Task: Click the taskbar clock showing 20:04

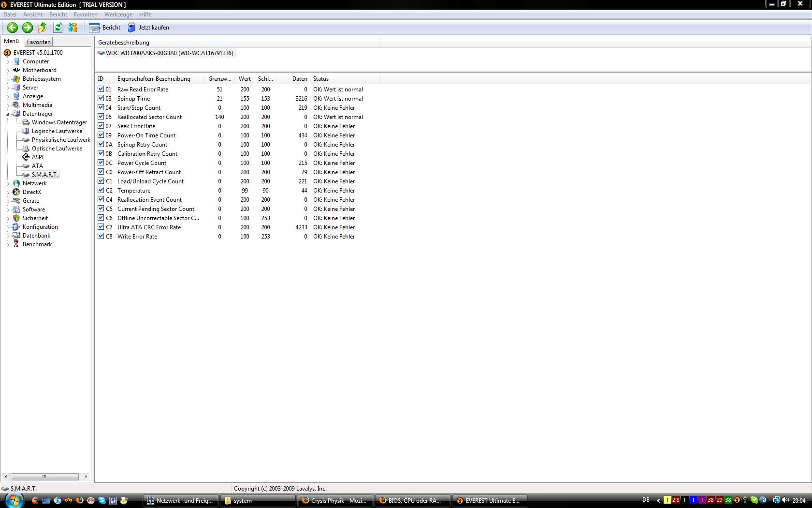Action: click(x=799, y=501)
